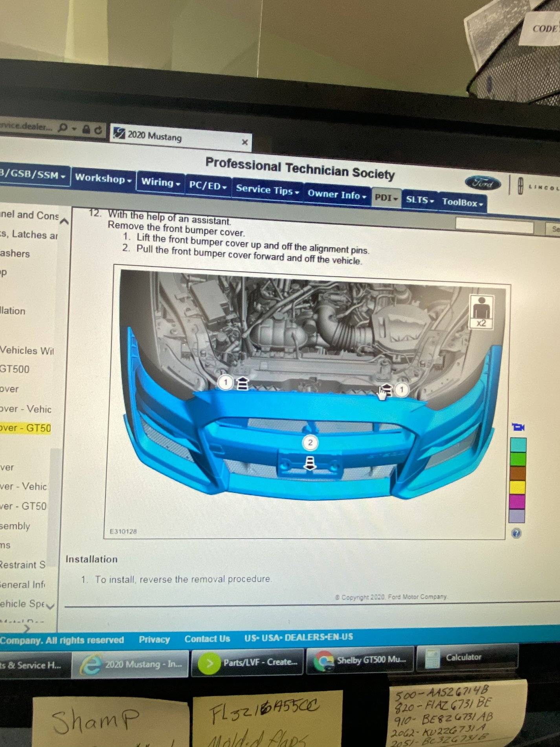Click the Installation heading text
This screenshot has height=747, width=560.
(91, 559)
